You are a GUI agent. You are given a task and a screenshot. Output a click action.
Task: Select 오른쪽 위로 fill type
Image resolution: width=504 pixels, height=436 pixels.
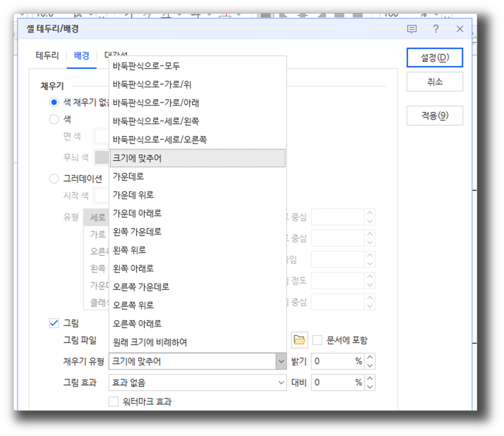pos(198,305)
